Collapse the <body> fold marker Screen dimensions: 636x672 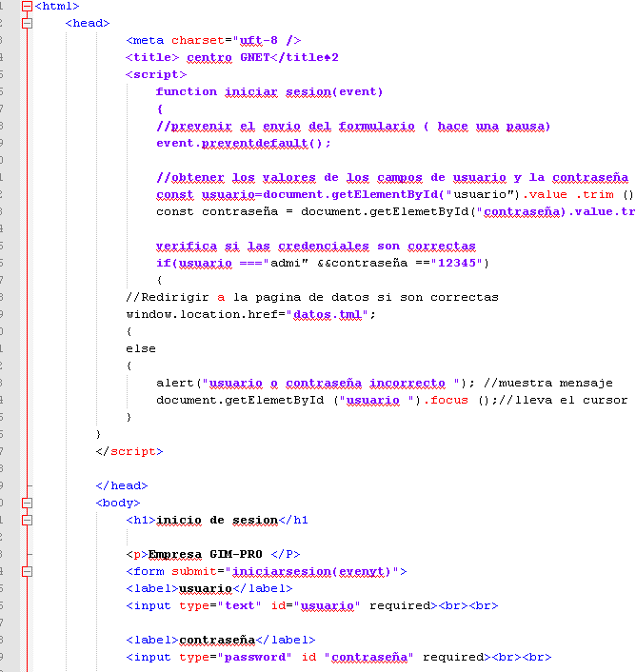click(27, 503)
